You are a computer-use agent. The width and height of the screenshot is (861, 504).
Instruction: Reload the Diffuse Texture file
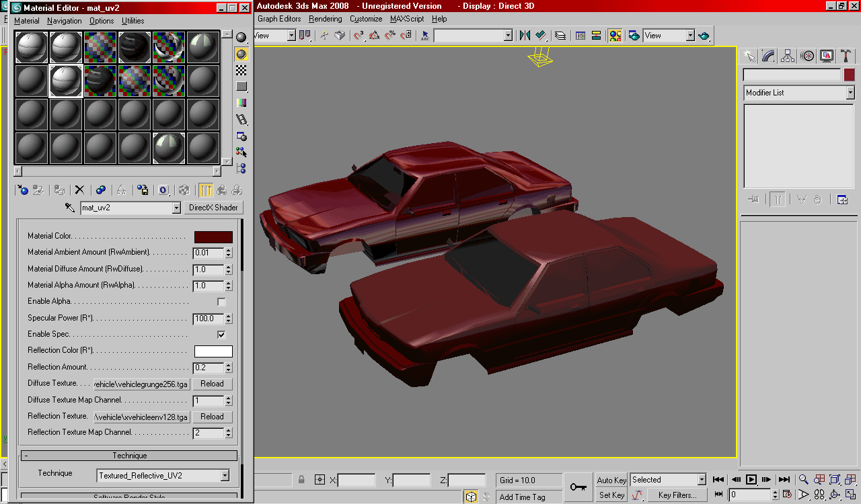click(212, 384)
